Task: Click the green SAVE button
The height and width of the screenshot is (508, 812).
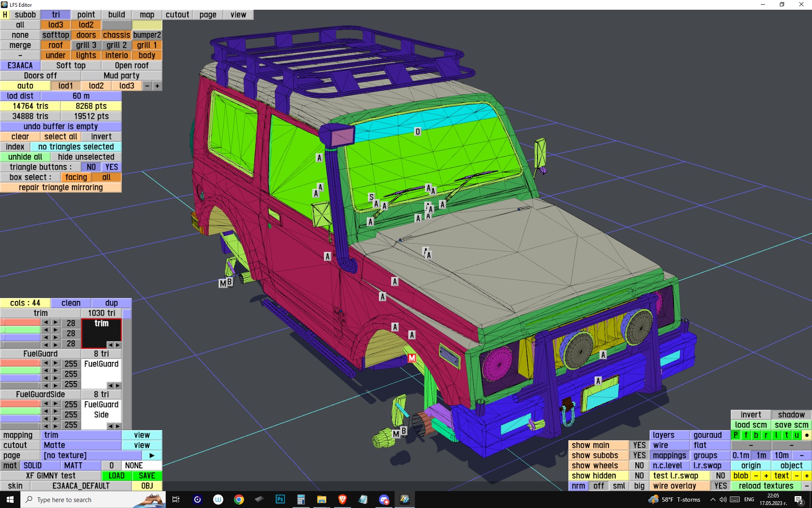Action: point(147,476)
